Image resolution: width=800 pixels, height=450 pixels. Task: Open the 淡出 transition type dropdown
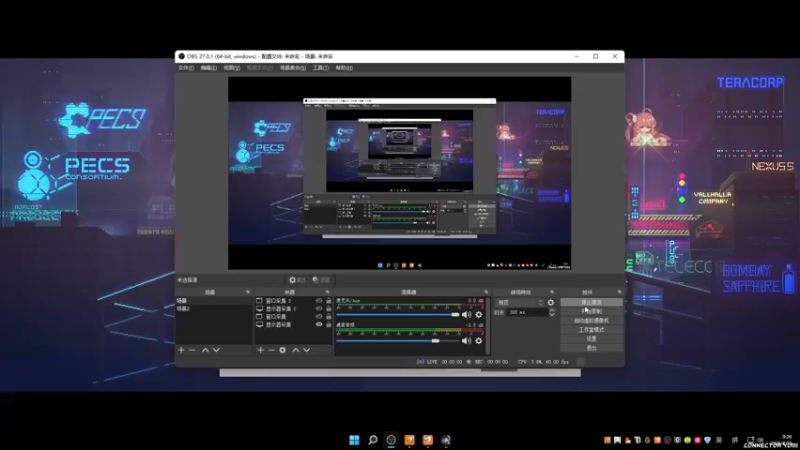pyautogui.click(x=520, y=303)
